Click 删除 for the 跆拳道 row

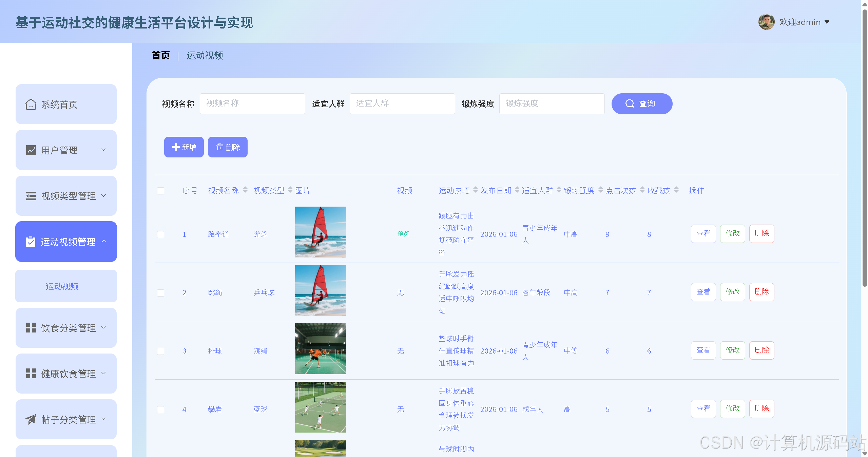761,233
